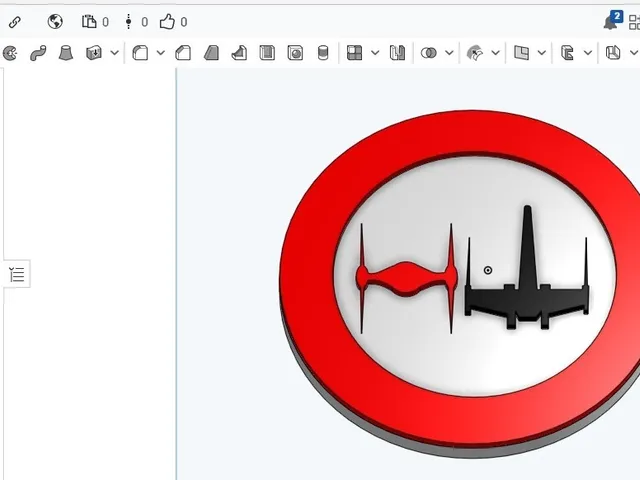The width and height of the screenshot is (640, 480).
Task: Toggle the feature list panel button
Action: (x=17, y=274)
